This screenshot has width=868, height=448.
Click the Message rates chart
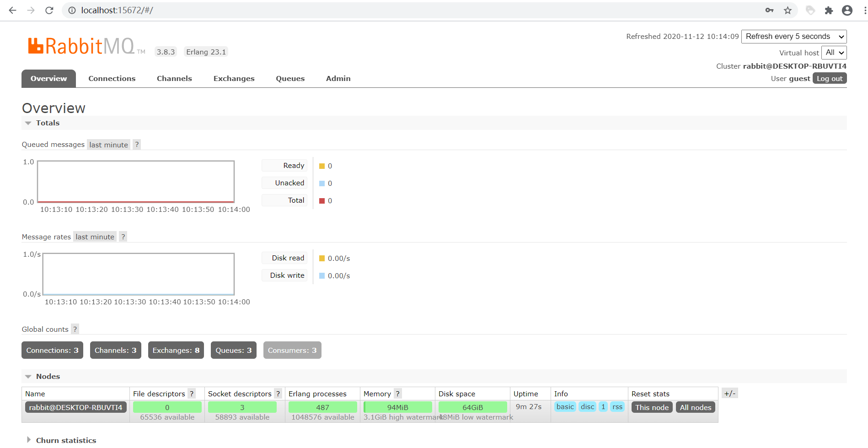(139, 274)
